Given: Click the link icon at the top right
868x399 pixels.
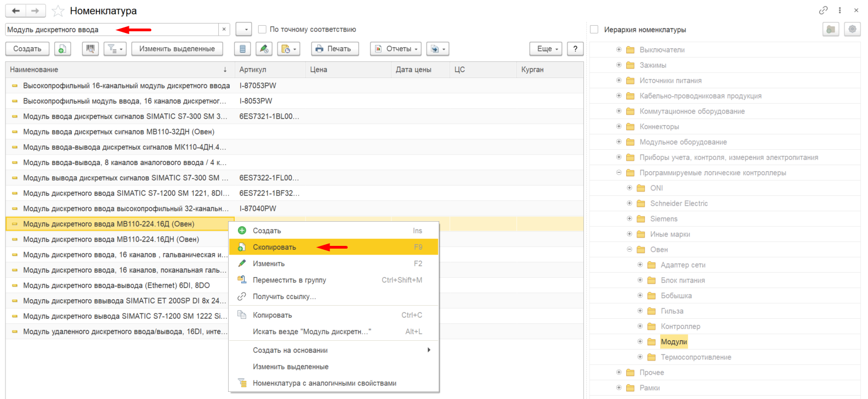Looking at the screenshot, I should pyautogui.click(x=823, y=10).
